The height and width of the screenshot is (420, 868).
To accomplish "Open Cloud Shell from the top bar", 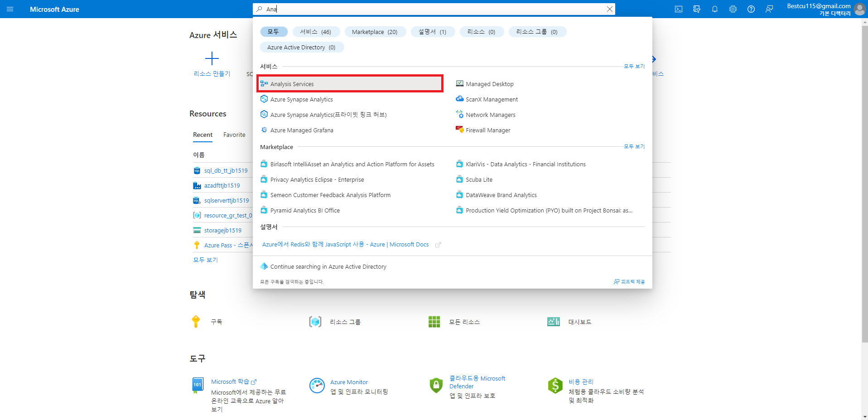I will pyautogui.click(x=679, y=9).
